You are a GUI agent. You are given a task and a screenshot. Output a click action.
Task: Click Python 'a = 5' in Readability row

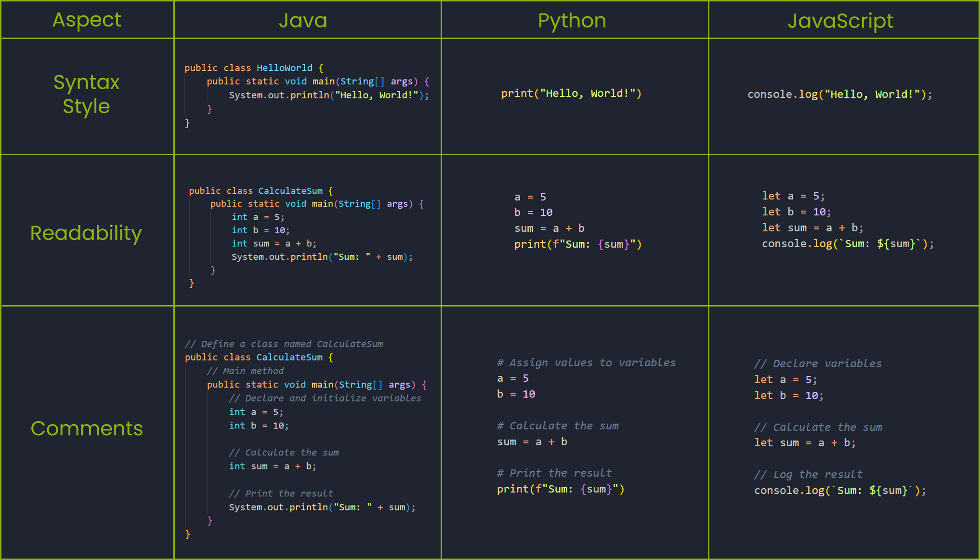pyautogui.click(x=530, y=197)
